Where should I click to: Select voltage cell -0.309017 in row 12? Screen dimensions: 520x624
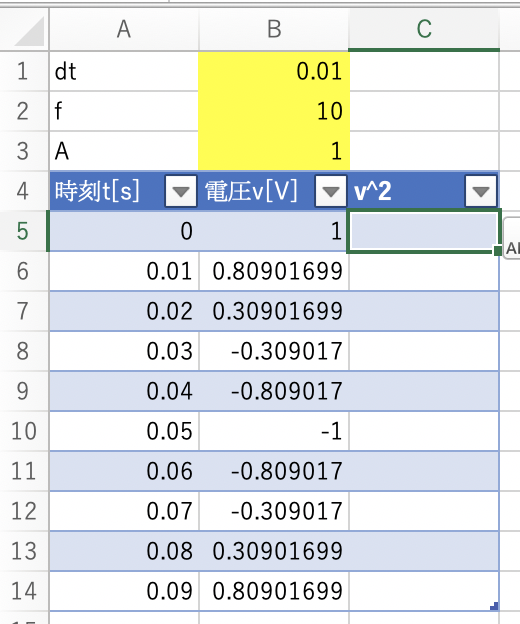[x=274, y=511]
